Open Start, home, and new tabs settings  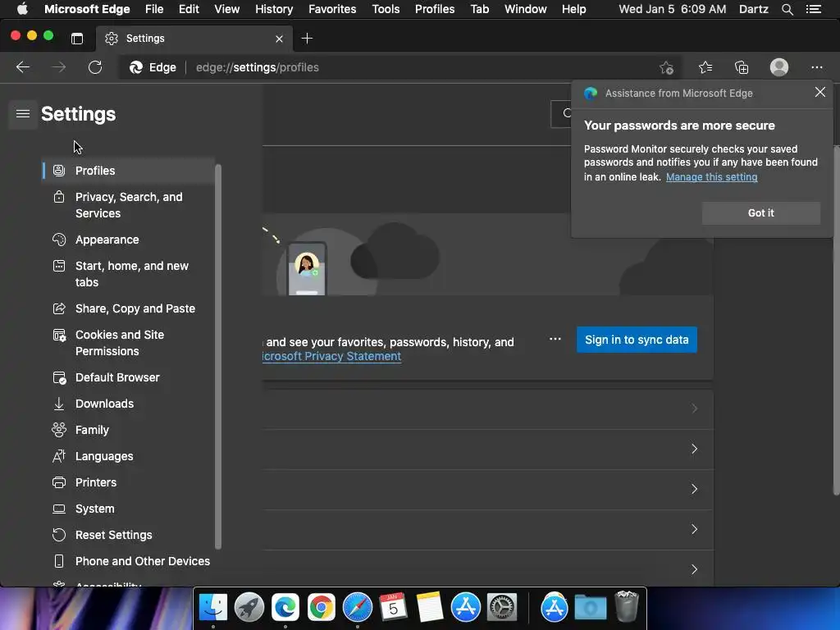pyautogui.click(x=129, y=274)
